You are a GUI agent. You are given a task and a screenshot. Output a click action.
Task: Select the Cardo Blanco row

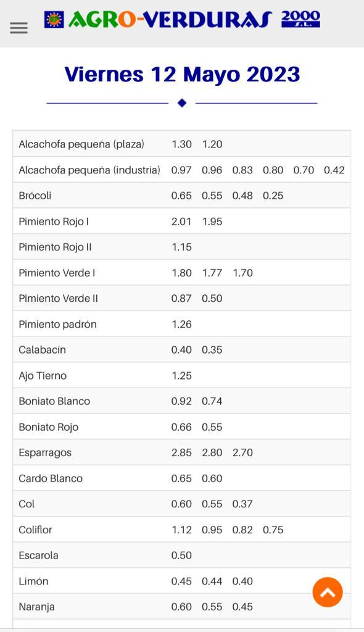pyautogui.click(x=182, y=478)
